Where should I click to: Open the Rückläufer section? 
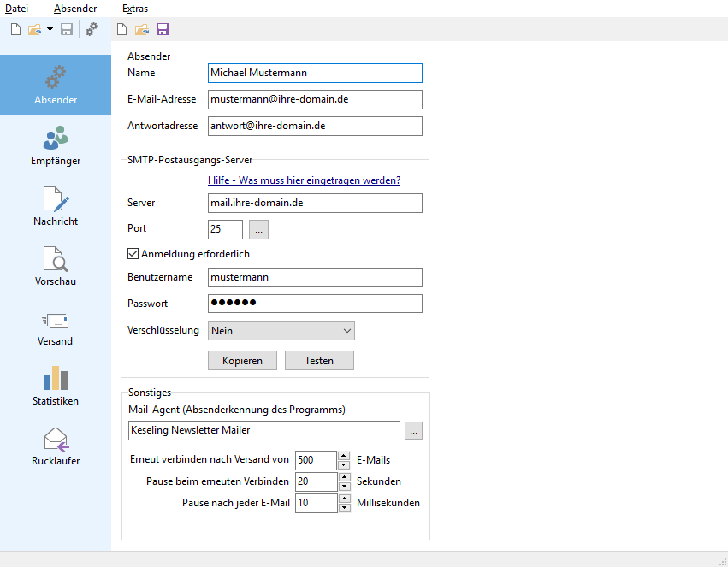(x=56, y=446)
